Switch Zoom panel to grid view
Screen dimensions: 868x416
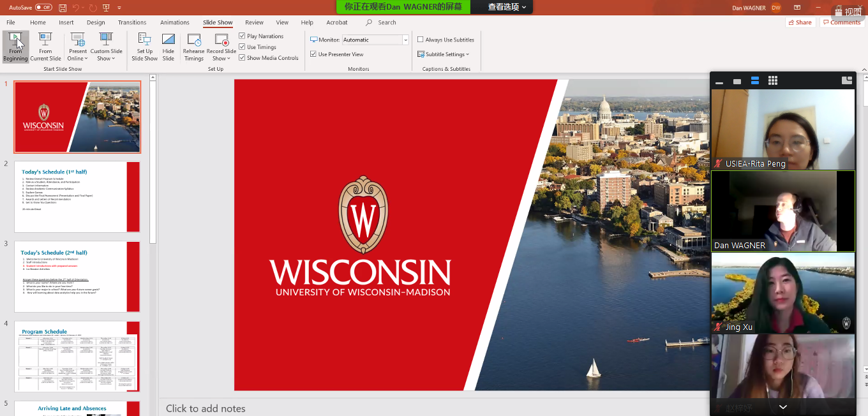[773, 80]
